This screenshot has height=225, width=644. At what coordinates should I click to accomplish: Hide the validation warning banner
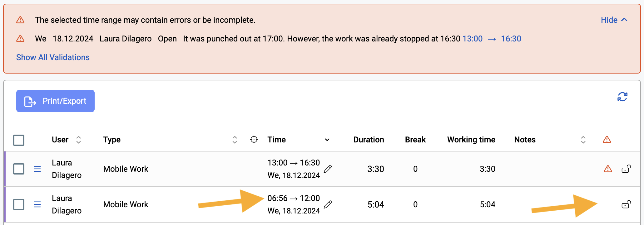[x=614, y=20]
